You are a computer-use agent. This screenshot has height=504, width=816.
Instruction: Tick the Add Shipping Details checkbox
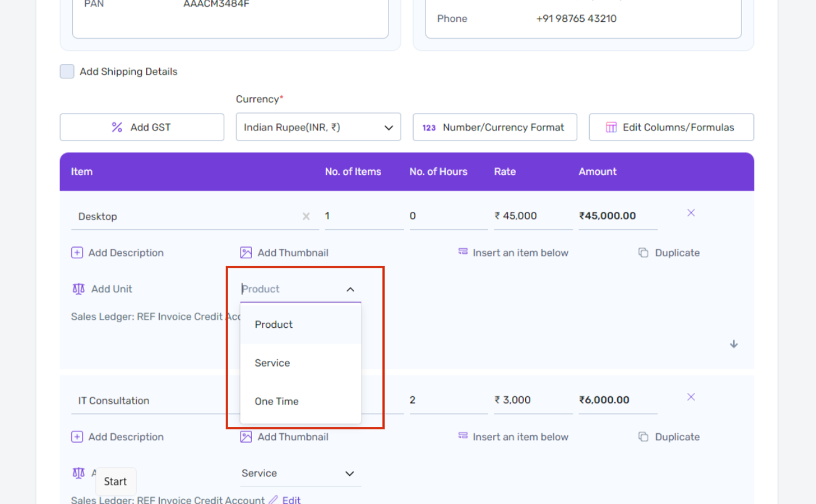(x=67, y=71)
